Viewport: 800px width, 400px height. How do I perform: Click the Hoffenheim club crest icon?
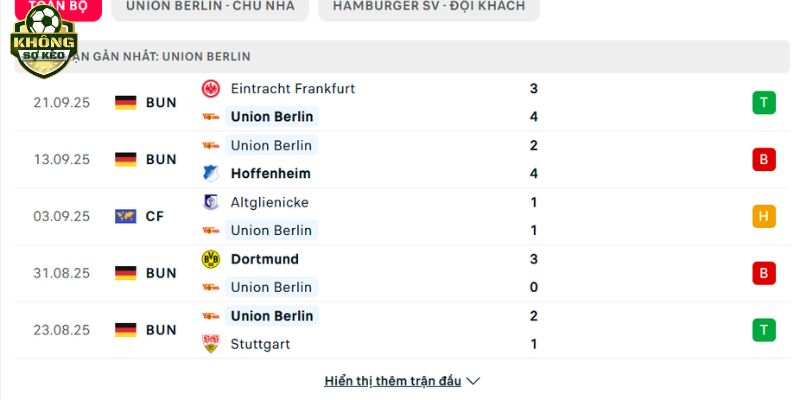click(210, 173)
